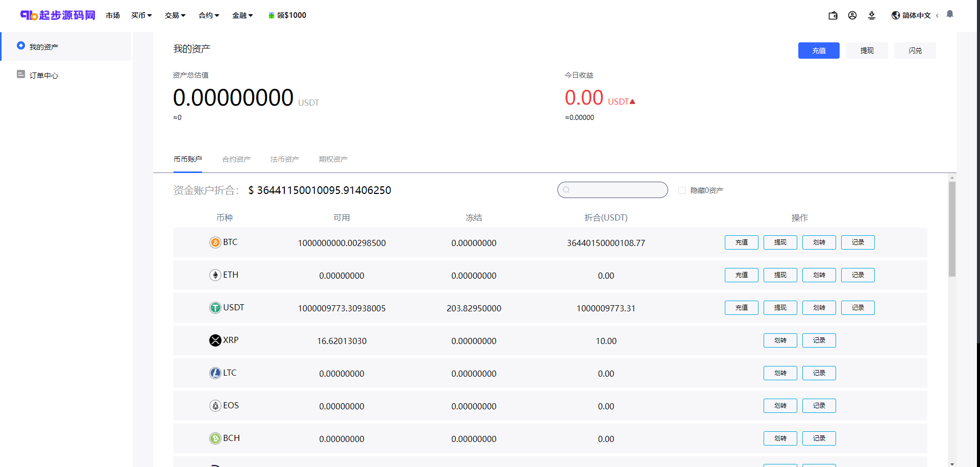Image resolution: width=980 pixels, height=467 pixels.
Task: Click the blue 充值 button at top
Action: pos(819,51)
